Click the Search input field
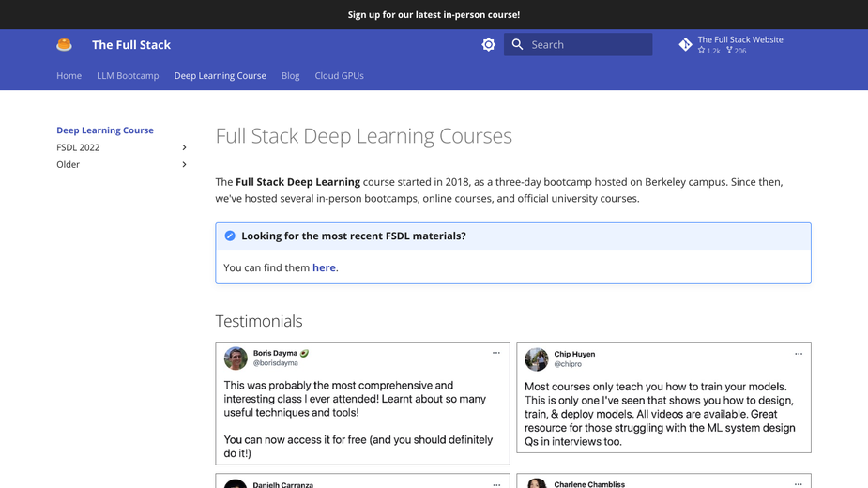 (x=578, y=44)
